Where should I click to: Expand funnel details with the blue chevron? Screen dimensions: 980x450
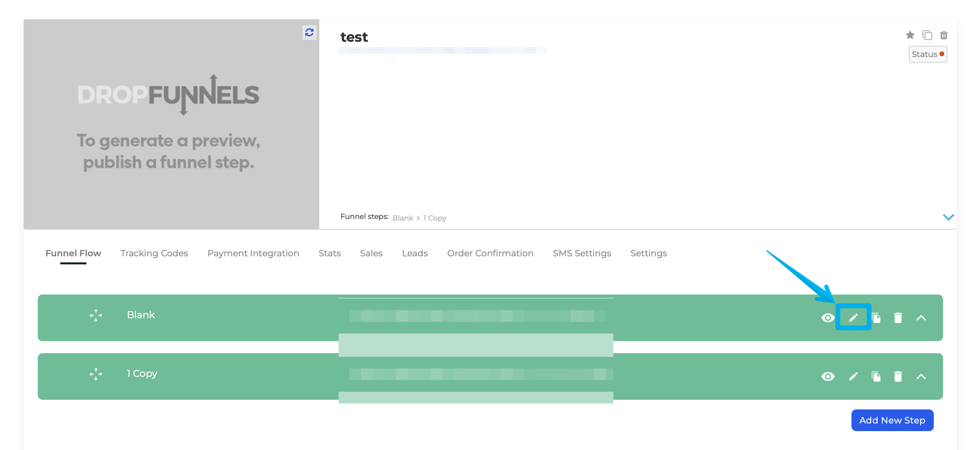948,217
